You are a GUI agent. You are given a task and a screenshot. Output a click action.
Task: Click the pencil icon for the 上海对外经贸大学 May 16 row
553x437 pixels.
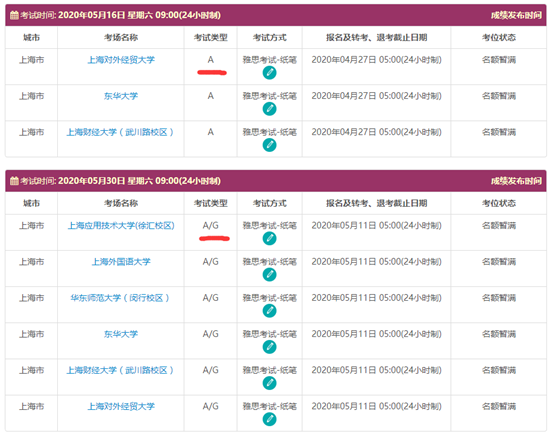tap(269, 73)
